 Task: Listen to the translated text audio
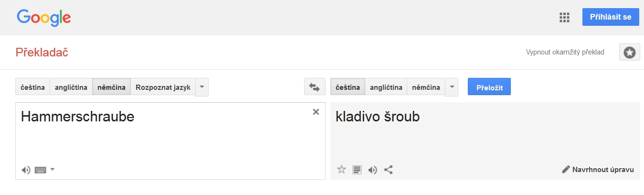point(373,169)
